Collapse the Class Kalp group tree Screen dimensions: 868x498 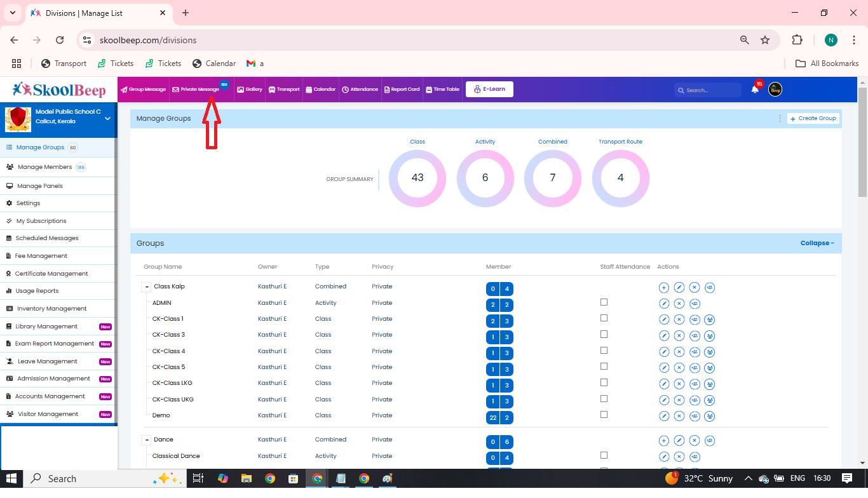pos(146,287)
